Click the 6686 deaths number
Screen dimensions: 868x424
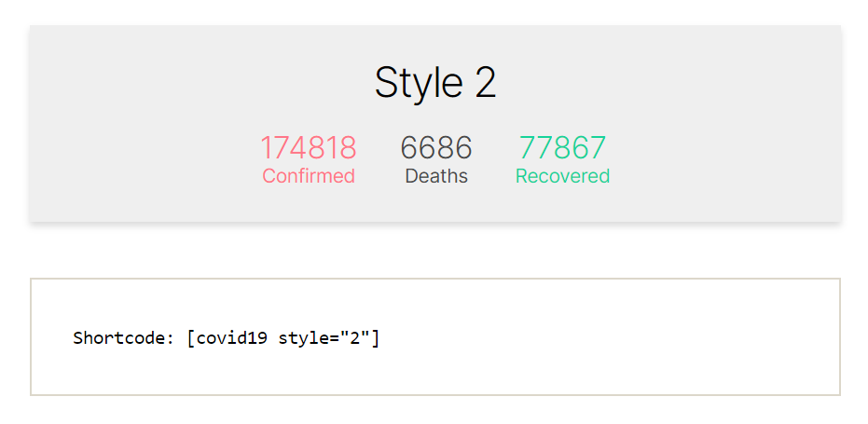tap(435, 147)
